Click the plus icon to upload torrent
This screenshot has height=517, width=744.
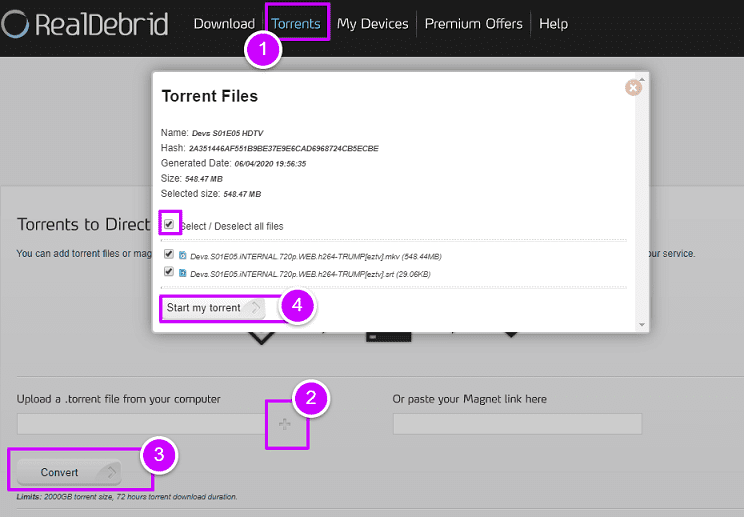[x=285, y=424]
